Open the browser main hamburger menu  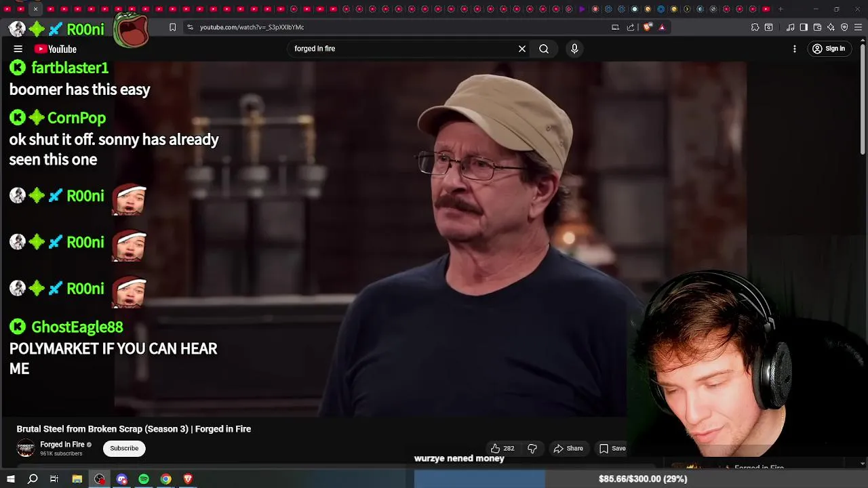tap(858, 27)
